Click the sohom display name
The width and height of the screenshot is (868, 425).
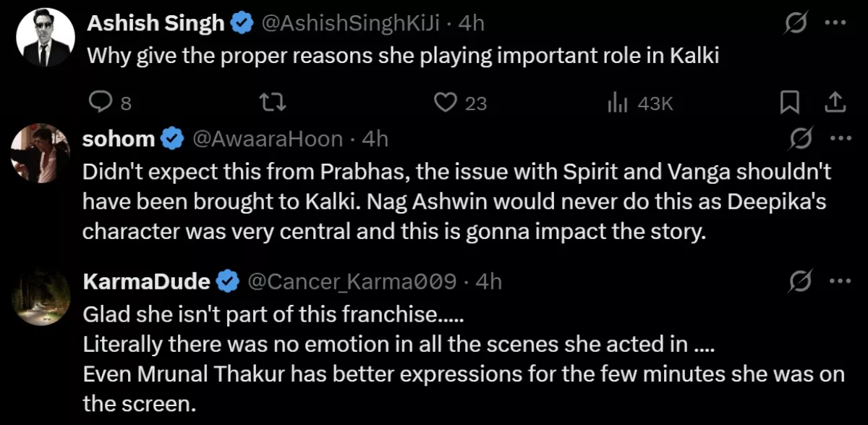(x=119, y=138)
